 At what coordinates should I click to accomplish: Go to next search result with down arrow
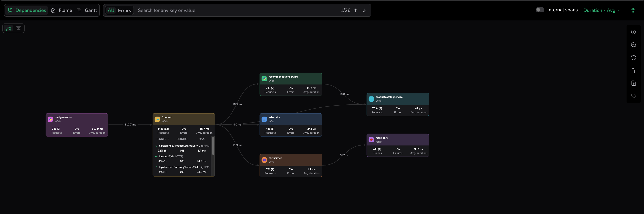click(x=364, y=10)
